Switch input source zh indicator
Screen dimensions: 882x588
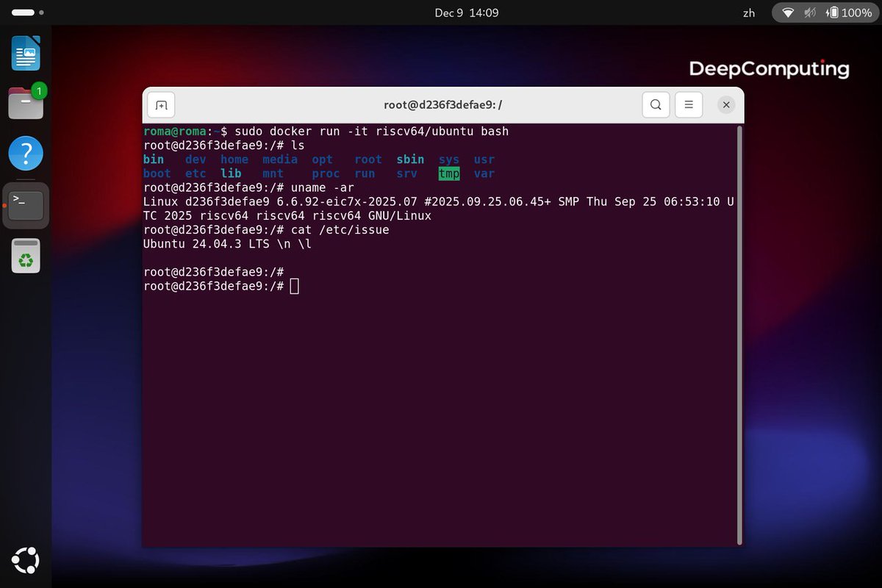coord(749,12)
